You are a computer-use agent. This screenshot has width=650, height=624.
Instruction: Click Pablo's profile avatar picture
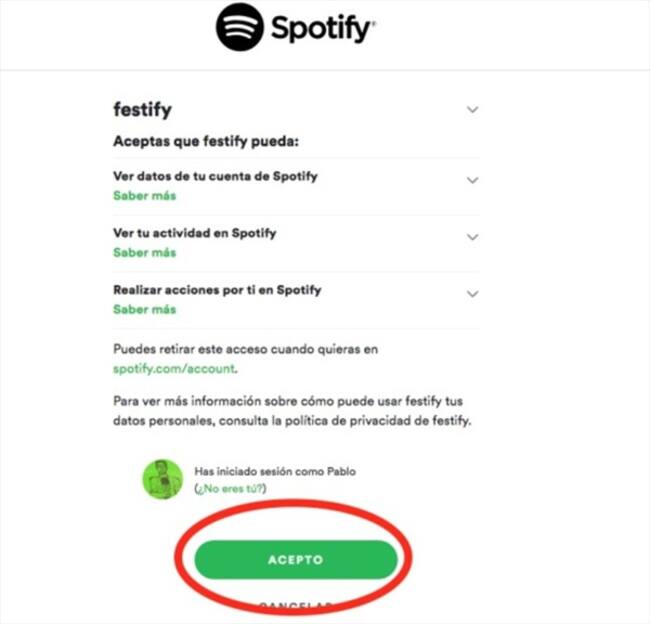[x=162, y=479]
